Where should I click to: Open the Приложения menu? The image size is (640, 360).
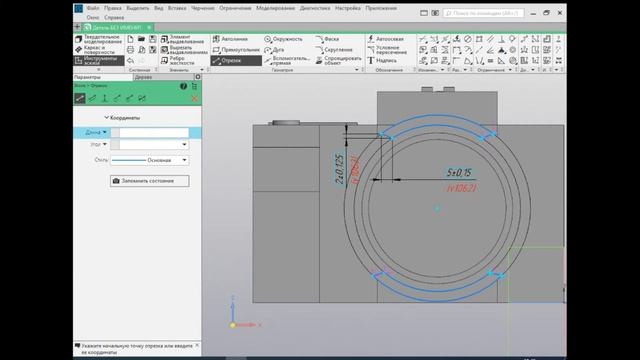(381, 8)
